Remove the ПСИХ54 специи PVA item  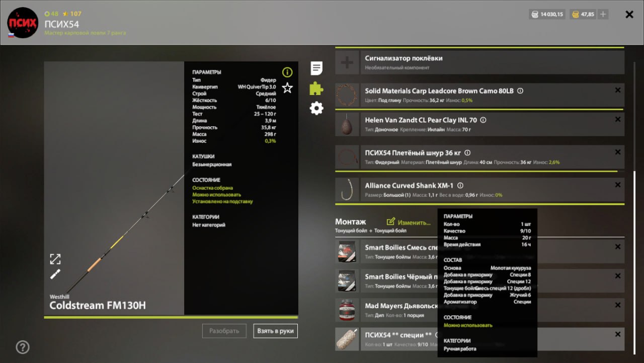tap(618, 334)
